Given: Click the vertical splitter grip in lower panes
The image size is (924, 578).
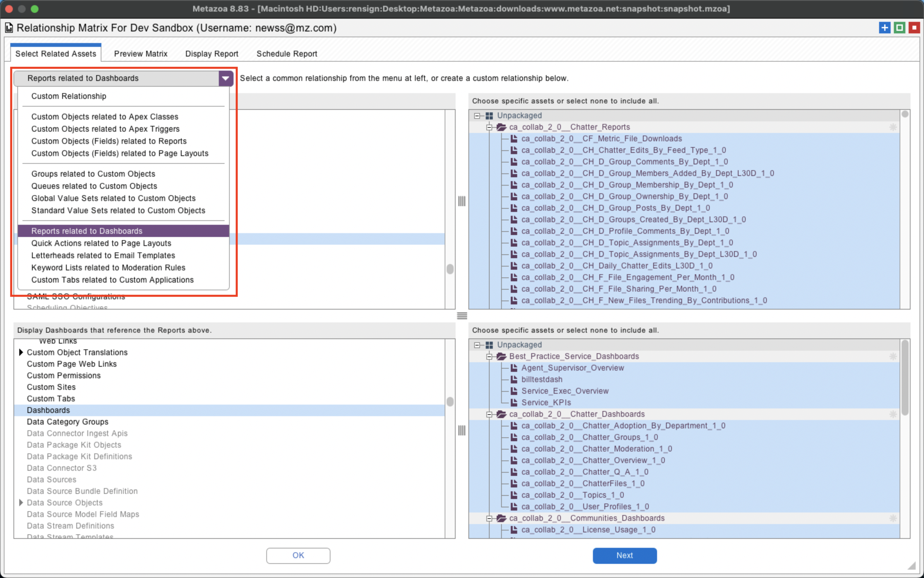Looking at the screenshot, I should tap(462, 430).
